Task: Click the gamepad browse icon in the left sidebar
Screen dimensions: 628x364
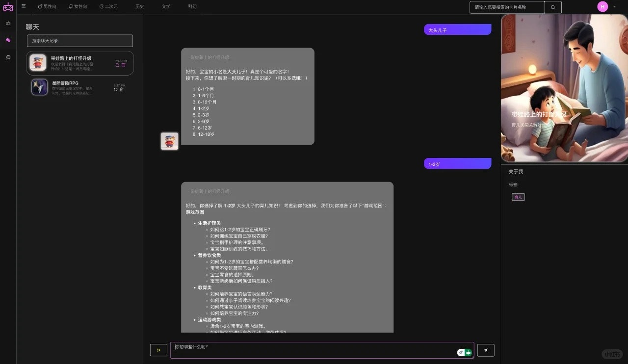Action: [8, 22]
